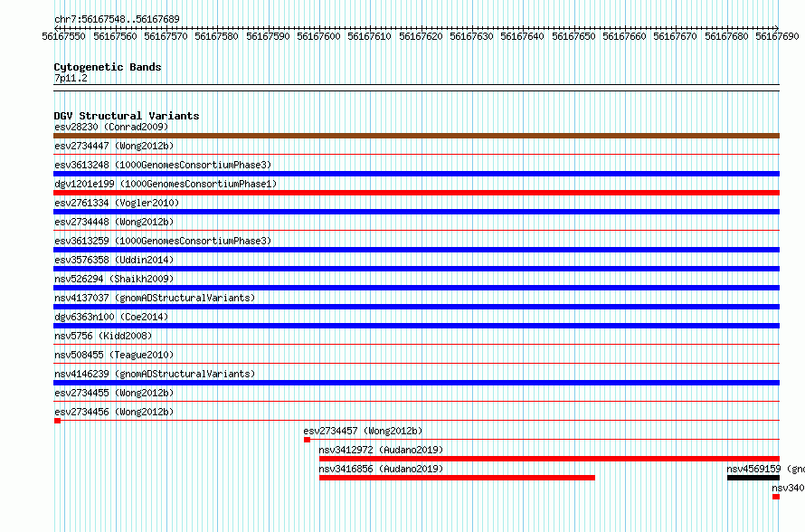Click the esv3613248 (1000GenomesConsortiumPhase3) label

click(x=163, y=165)
